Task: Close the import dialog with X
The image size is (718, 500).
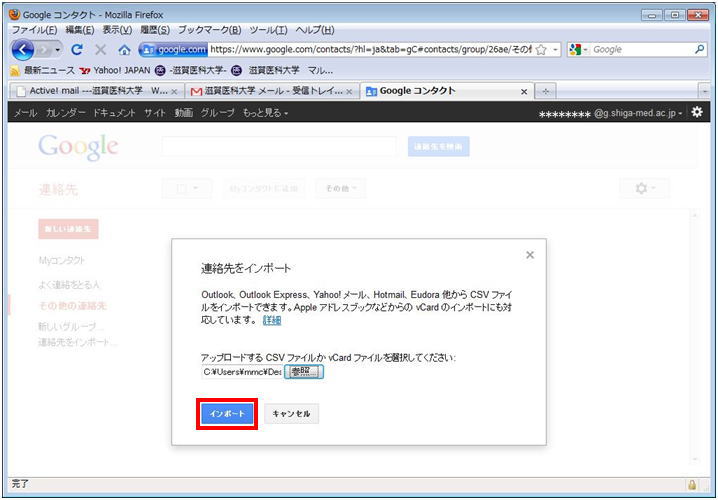Action: (530, 255)
